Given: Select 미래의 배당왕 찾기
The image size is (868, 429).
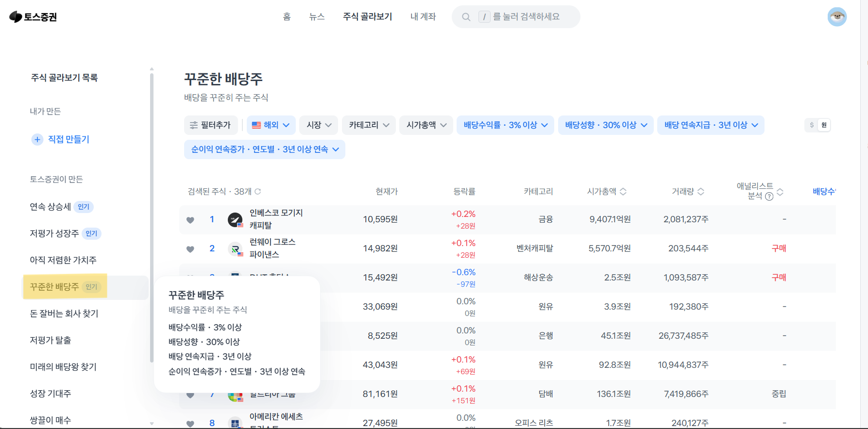Looking at the screenshot, I should [63, 367].
